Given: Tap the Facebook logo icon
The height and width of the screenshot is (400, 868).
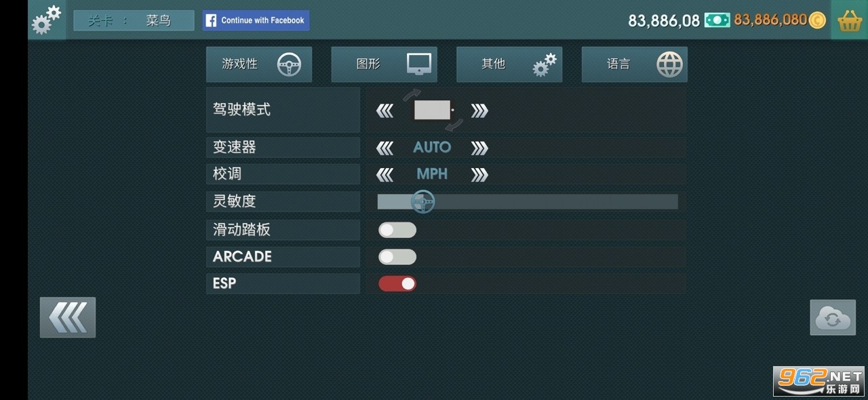Looking at the screenshot, I should pyautogui.click(x=211, y=20).
